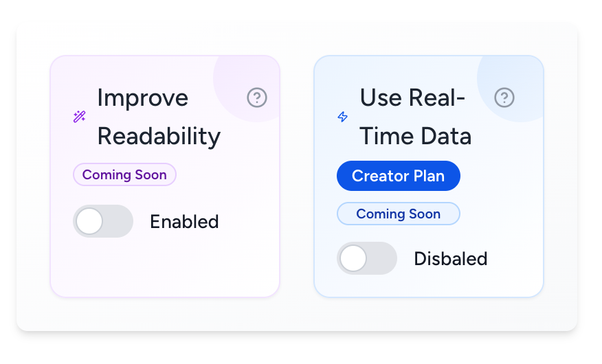The width and height of the screenshot is (602, 364).
Task: Click the blue Creator Plan badge
Action: [399, 176]
